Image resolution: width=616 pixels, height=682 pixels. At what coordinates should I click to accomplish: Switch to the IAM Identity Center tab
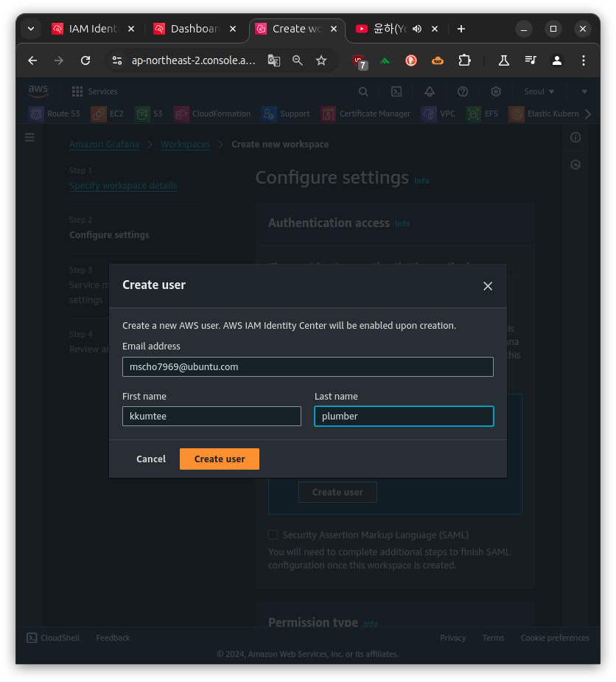tap(91, 29)
